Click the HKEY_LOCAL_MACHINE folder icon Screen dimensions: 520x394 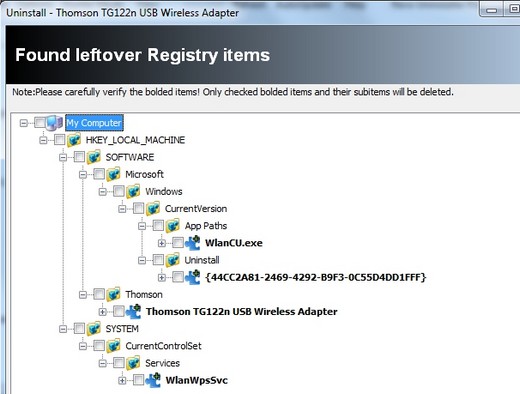tap(74, 140)
